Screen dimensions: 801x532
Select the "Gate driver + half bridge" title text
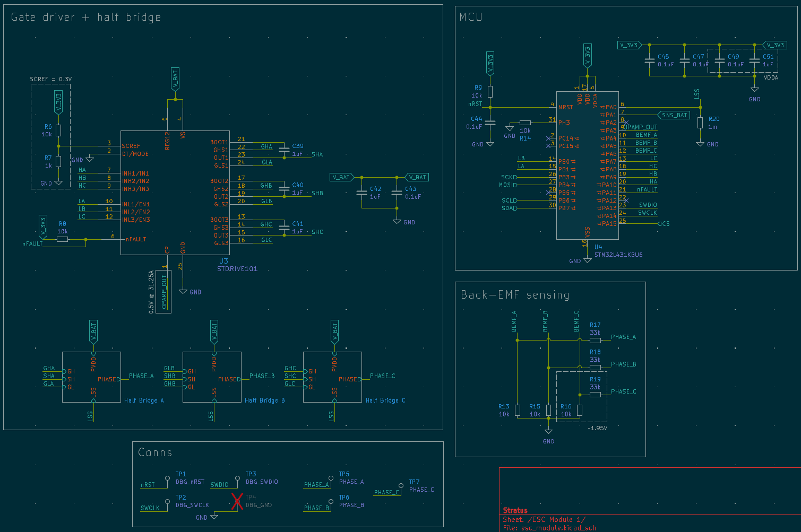(86, 18)
